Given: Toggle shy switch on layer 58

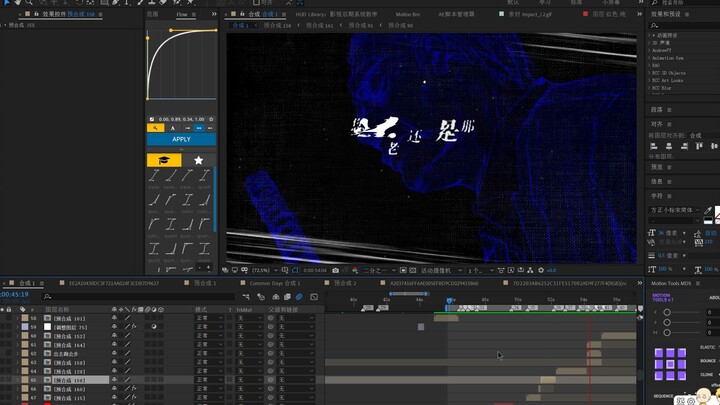Looking at the screenshot, I should point(114,318).
